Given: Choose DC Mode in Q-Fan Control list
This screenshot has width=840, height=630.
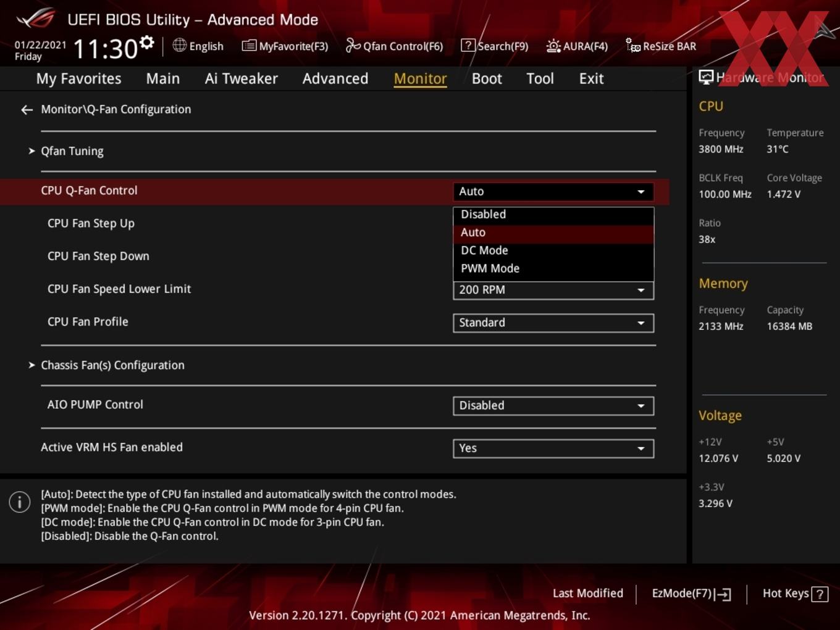Looking at the screenshot, I should point(553,250).
